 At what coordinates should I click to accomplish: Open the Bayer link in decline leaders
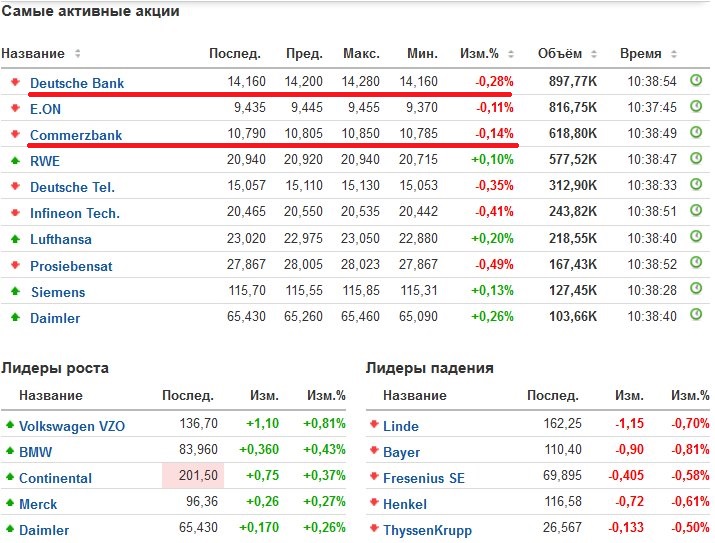tap(402, 452)
